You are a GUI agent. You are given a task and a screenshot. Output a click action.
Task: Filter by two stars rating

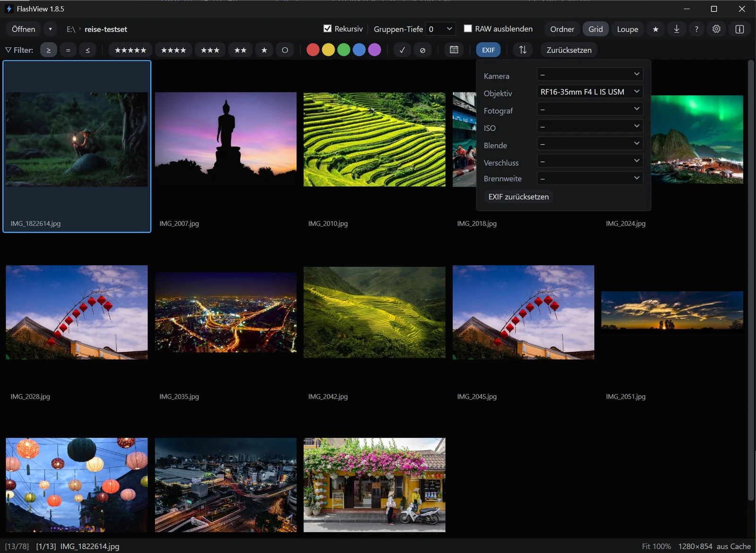(241, 50)
